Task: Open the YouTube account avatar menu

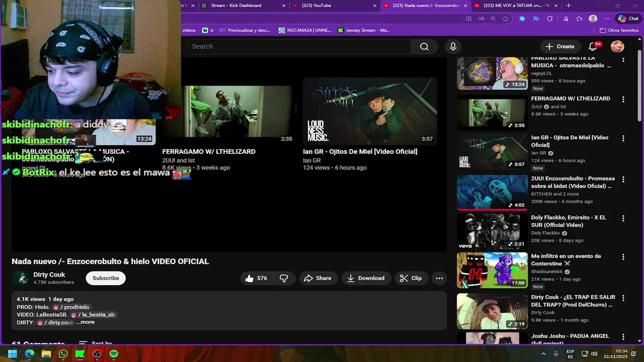Action: (617, 46)
